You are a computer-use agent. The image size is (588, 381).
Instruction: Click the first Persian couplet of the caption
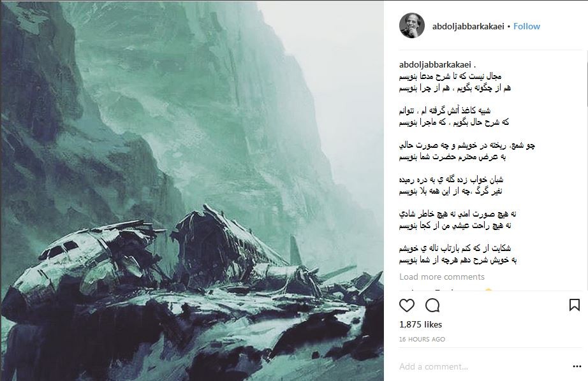click(x=455, y=82)
